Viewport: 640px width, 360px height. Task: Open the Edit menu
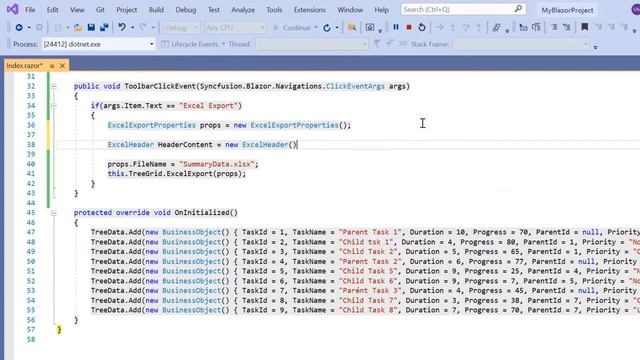(x=52, y=9)
